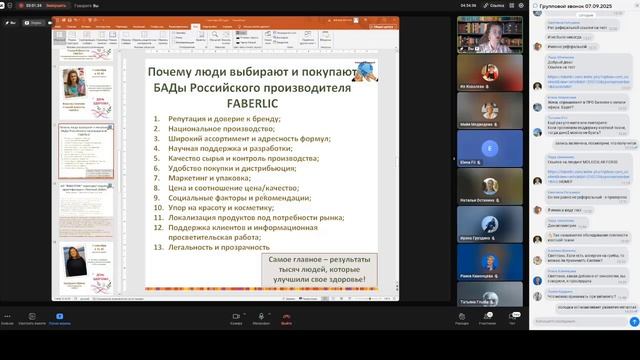
Task: Open the Образец слайдов master view icon
Action: coord(126,38)
